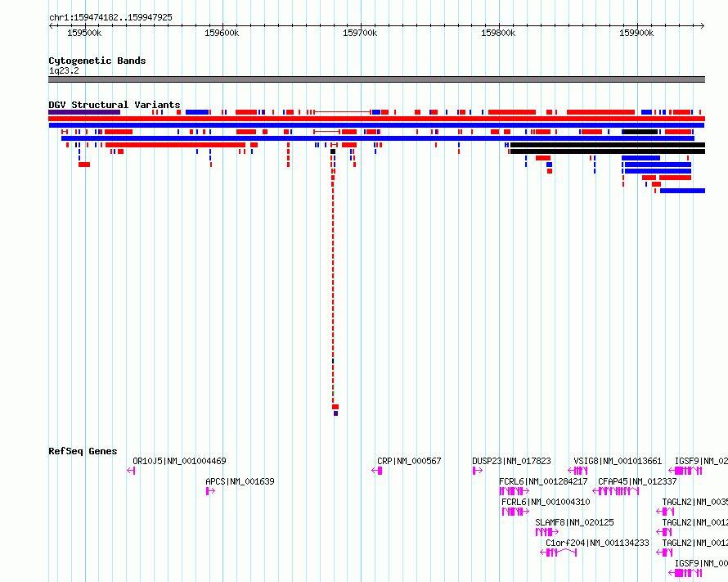Select the gray 1q23.2 cytogenetic band bar
Image resolution: width=728 pixels, height=582 pixels.
pos(376,79)
